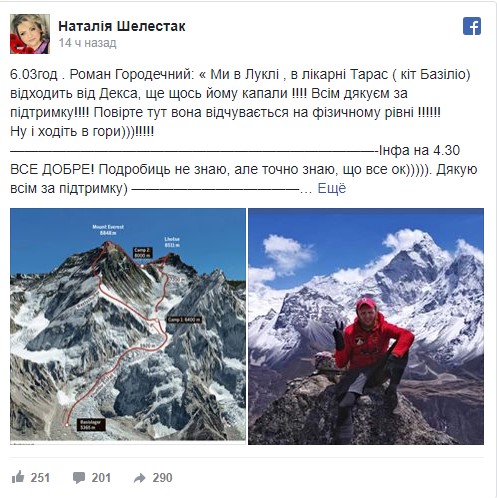Open the Everest route map photo
The image size is (497, 498).
[x=128, y=326]
